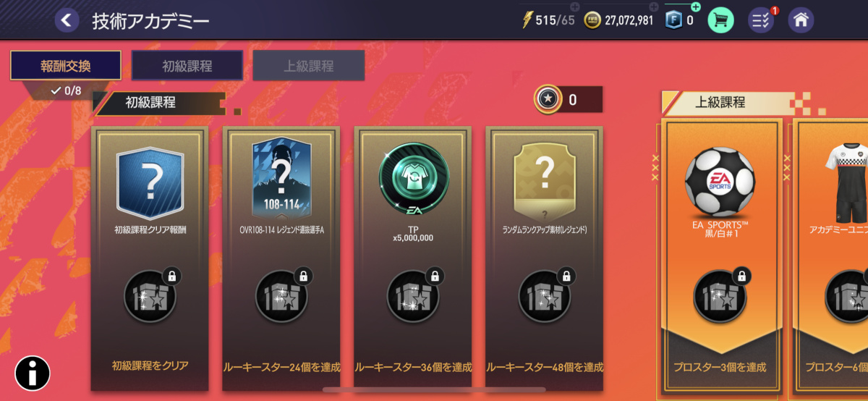
Task: Switch to the greyed 上級課程 tab
Action: click(308, 65)
